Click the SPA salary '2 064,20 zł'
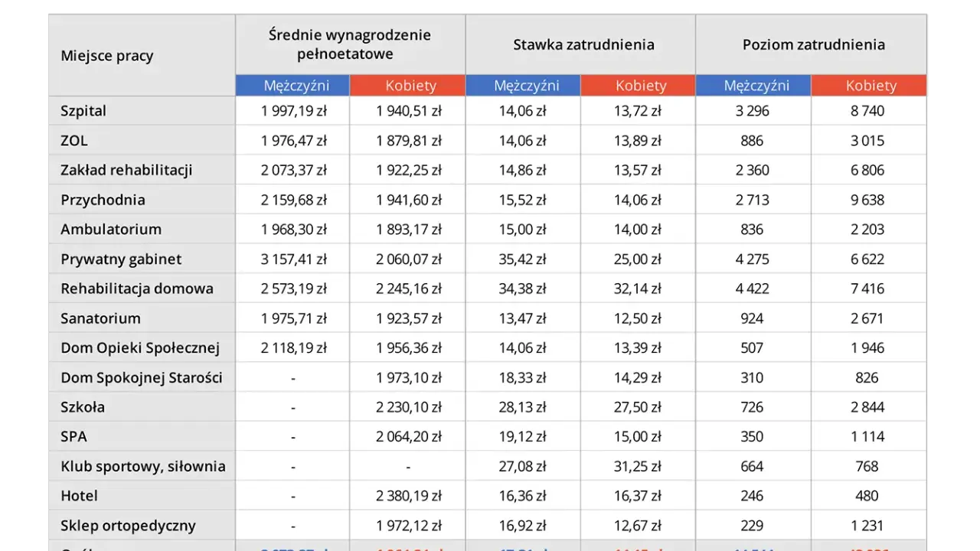The image size is (980, 551). pos(409,437)
